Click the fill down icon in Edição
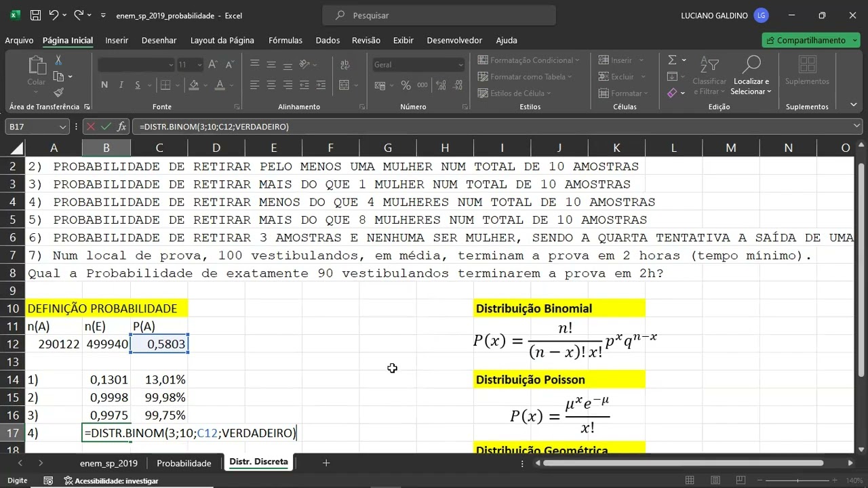The width and height of the screenshot is (868, 488). (x=672, y=77)
